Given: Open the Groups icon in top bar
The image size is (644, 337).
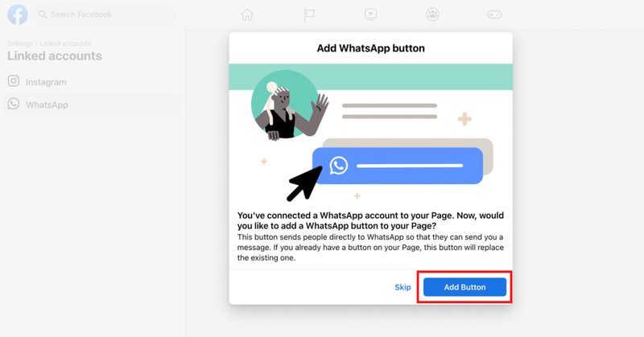Looking at the screenshot, I should pos(432,14).
